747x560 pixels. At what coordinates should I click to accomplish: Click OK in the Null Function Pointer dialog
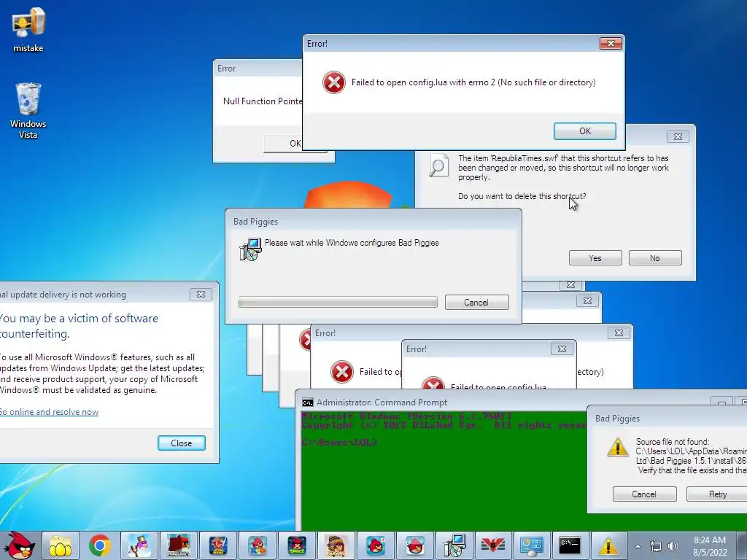click(284, 144)
